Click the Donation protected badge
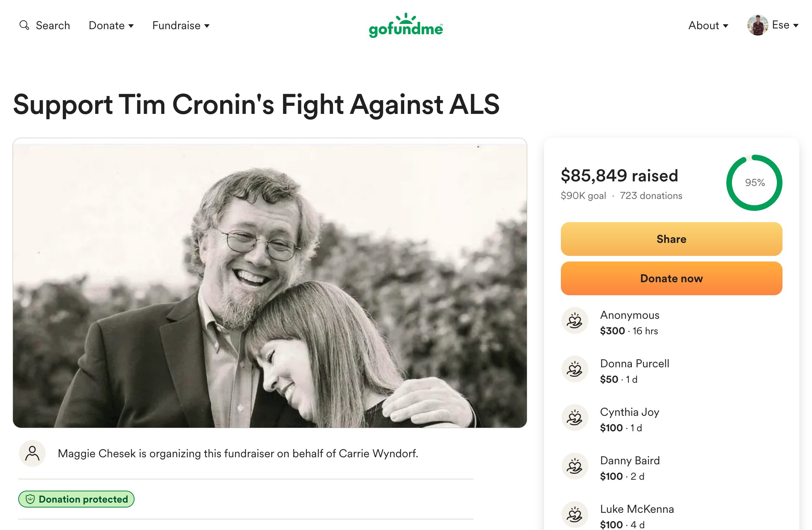The width and height of the screenshot is (812, 530). pyautogui.click(x=76, y=499)
